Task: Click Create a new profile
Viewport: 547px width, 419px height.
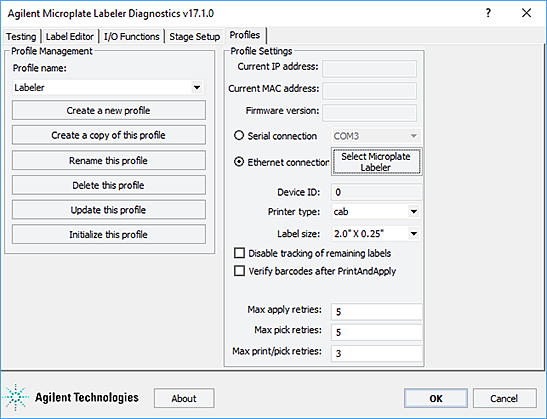Action: pyautogui.click(x=109, y=110)
